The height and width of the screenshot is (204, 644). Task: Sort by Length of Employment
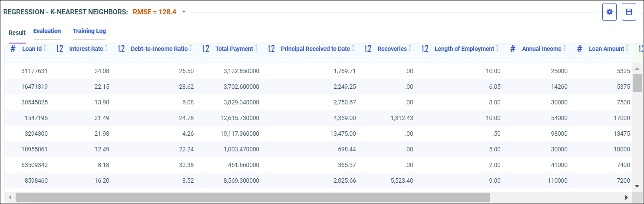(x=497, y=49)
